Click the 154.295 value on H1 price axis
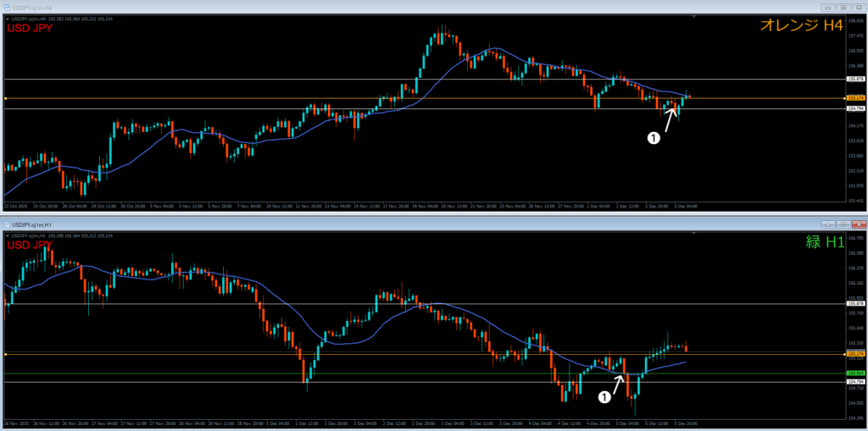 pyautogui.click(x=856, y=417)
